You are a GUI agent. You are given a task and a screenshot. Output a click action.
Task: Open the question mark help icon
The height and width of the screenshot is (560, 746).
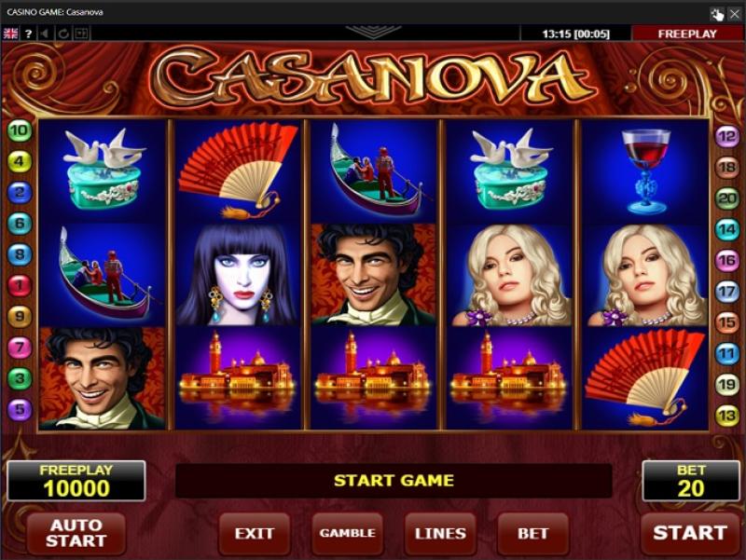pos(29,34)
